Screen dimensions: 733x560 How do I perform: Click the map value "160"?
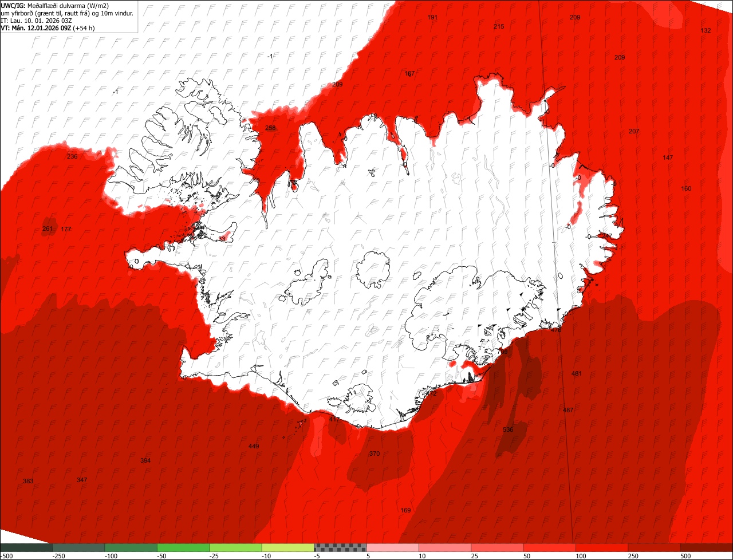(686, 188)
